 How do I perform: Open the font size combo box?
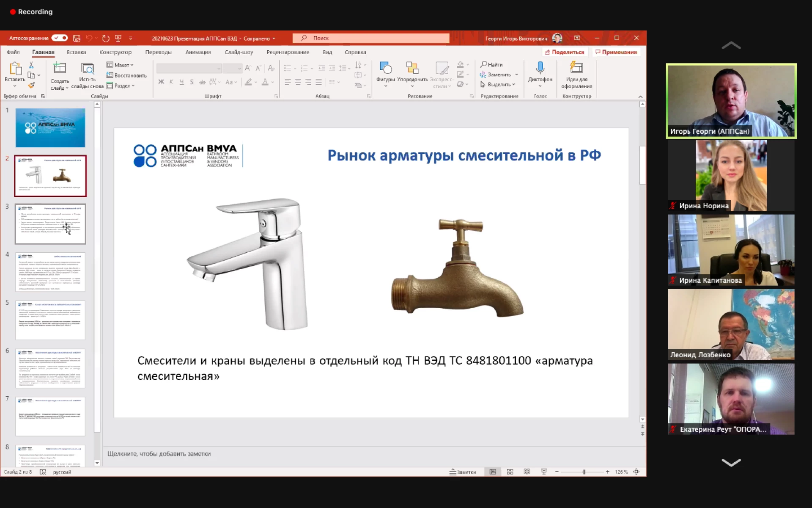coord(232,68)
